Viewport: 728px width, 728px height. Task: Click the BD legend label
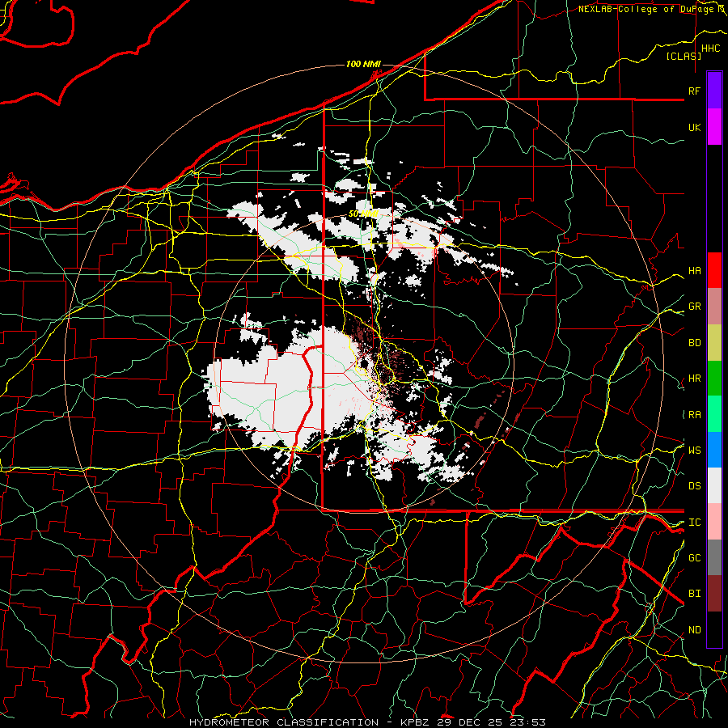tap(694, 342)
